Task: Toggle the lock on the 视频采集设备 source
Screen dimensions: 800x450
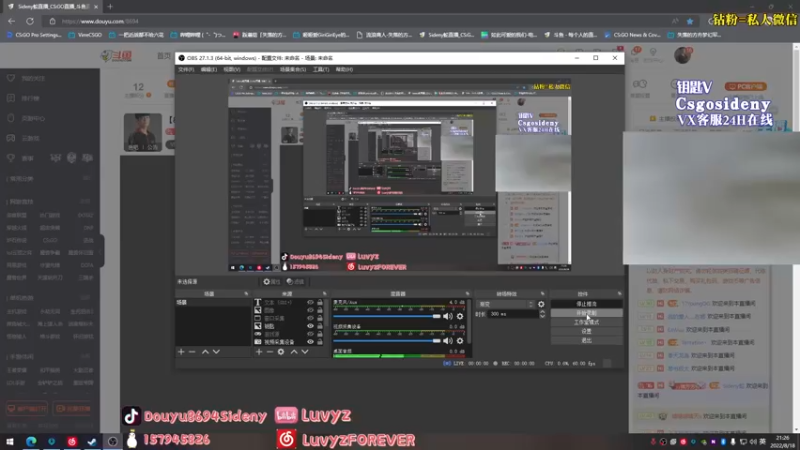Action: point(320,342)
